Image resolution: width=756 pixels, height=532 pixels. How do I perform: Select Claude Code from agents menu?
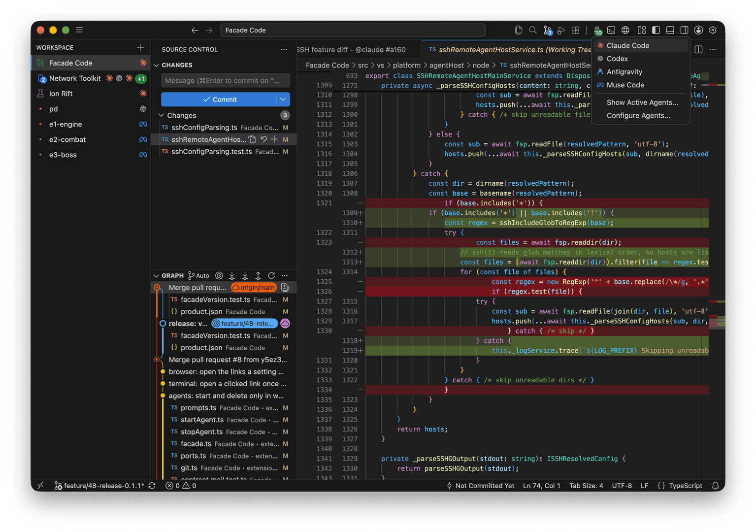641,45
